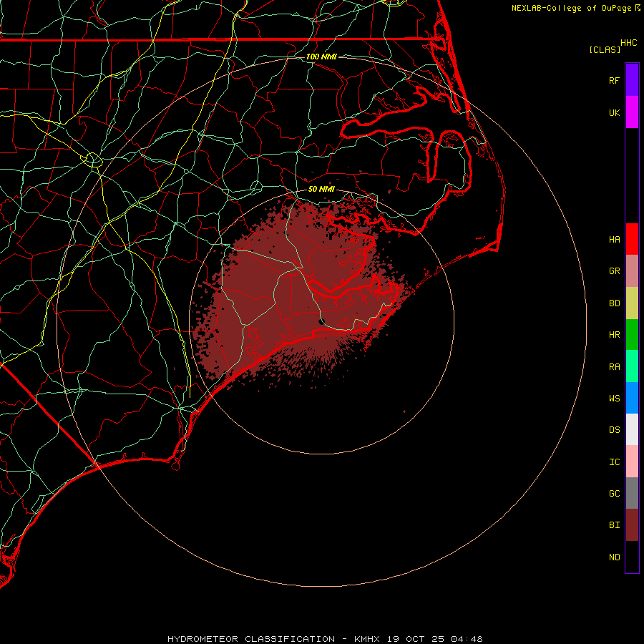Click the yellow BD legend swatch

(632, 303)
